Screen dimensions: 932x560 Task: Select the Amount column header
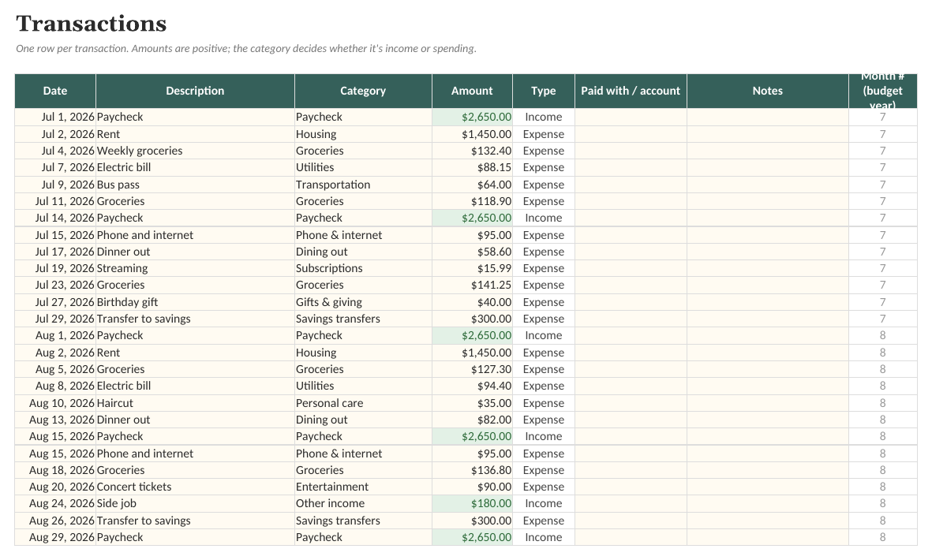[x=472, y=91]
